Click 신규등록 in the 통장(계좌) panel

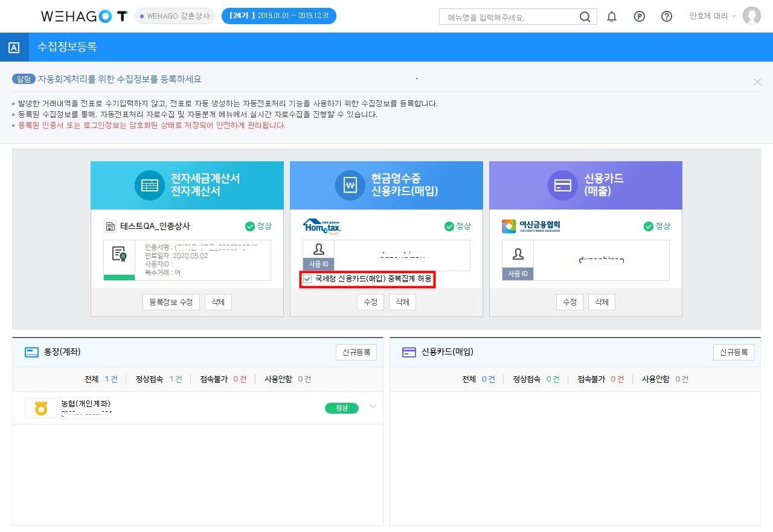(356, 352)
